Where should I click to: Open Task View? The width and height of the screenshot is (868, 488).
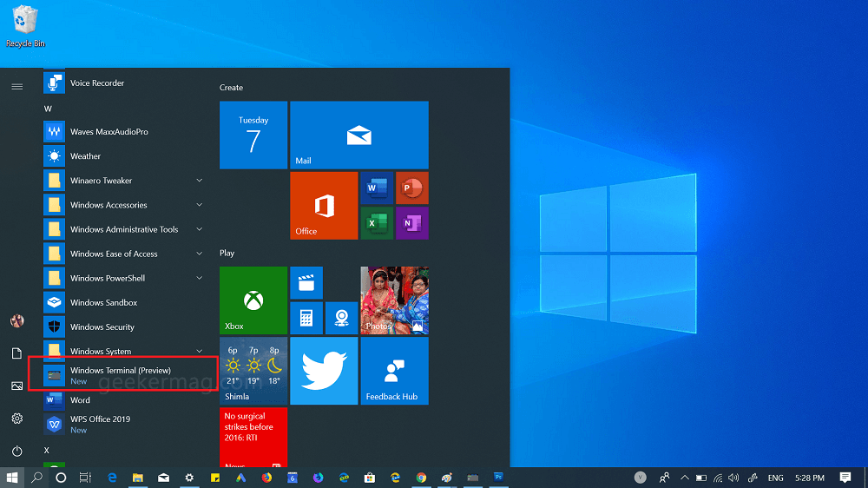click(x=85, y=478)
